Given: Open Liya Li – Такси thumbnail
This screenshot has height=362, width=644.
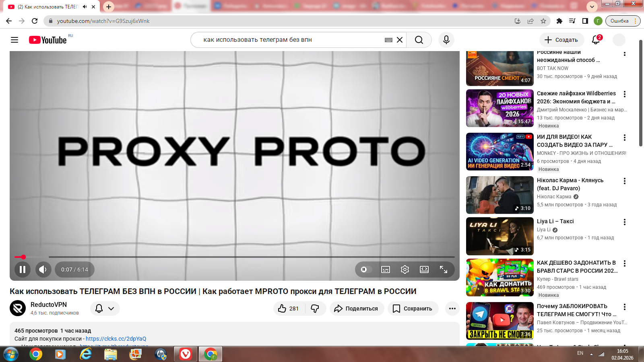Looking at the screenshot, I should [x=500, y=237].
